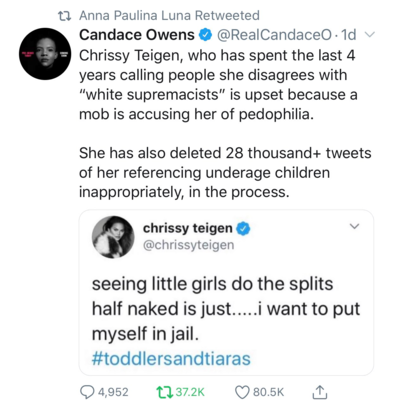Click Candace Owens' blue verified badge
393x407 pixels.
pyautogui.click(x=206, y=35)
